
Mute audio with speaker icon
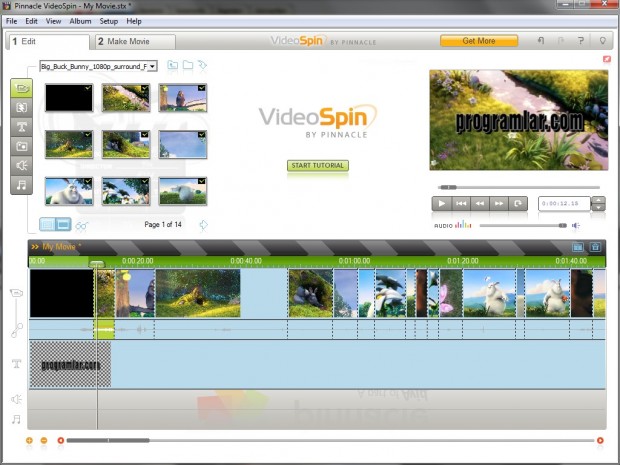tap(576, 225)
